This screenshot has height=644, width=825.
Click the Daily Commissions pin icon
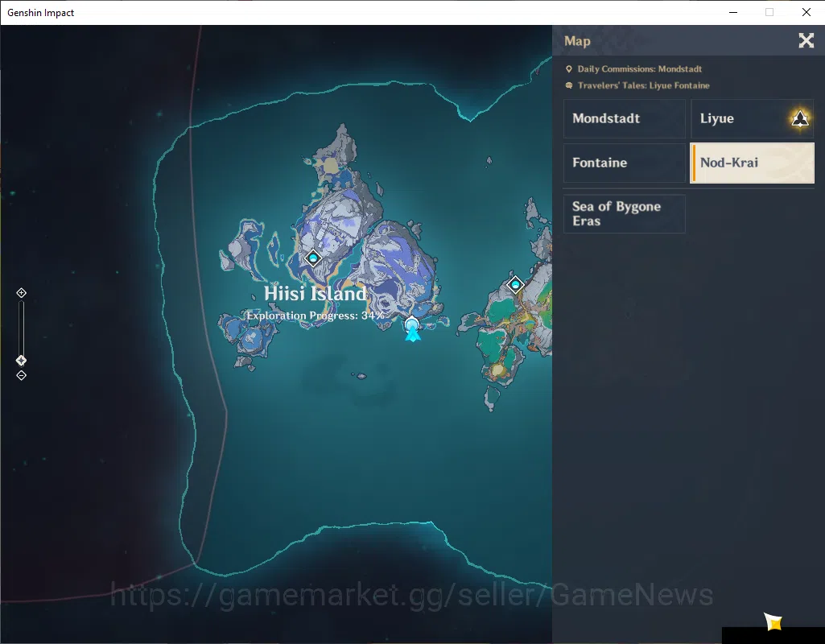point(569,69)
